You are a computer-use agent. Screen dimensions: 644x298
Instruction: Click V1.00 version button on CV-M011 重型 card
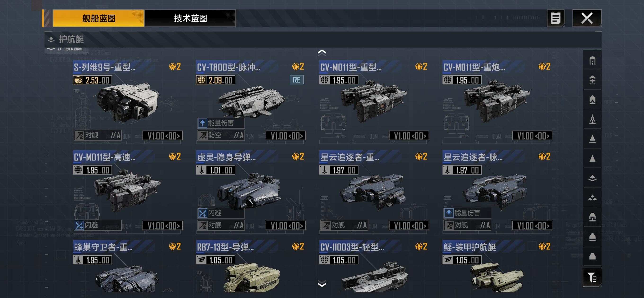pos(409,136)
